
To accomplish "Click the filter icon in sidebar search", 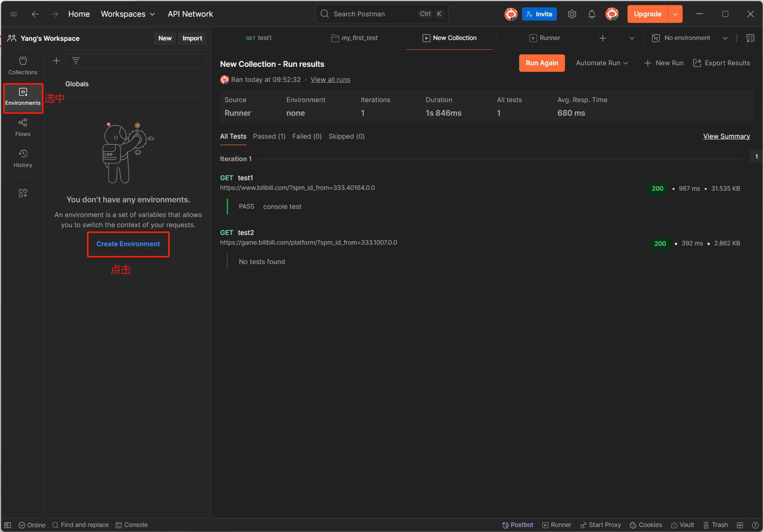I will point(76,61).
